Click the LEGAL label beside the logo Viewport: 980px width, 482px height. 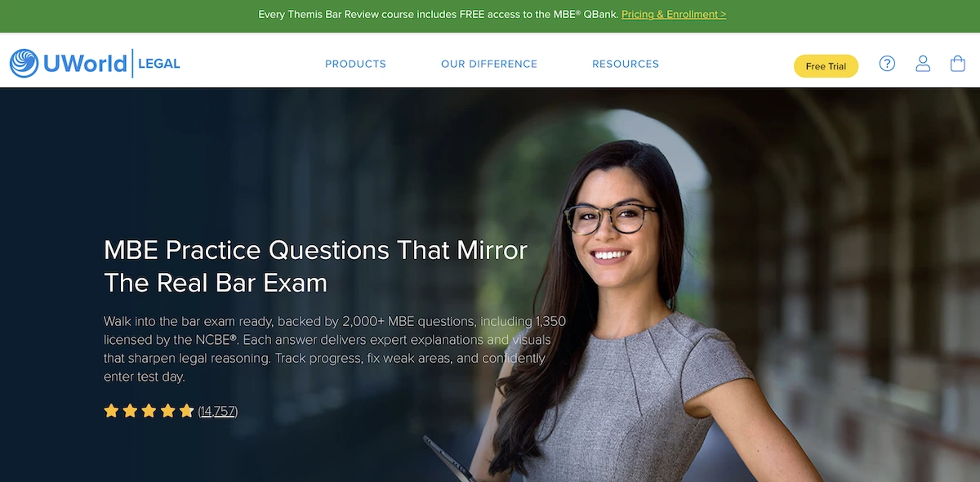(159, 64)
